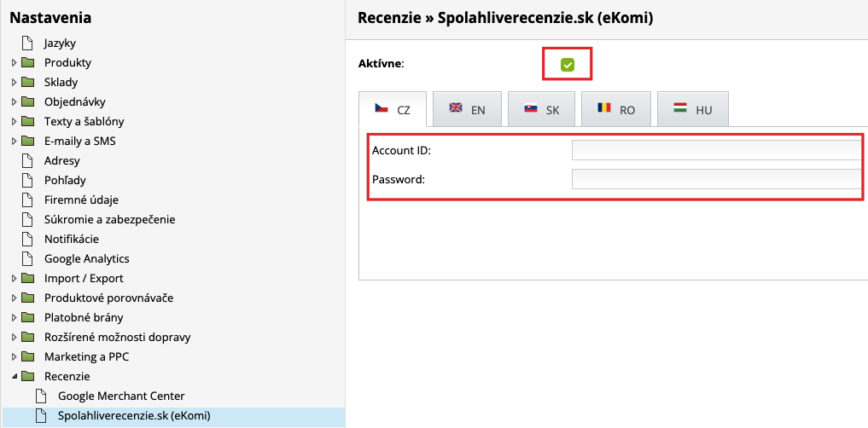
Task: Click the E-maily a SMS folder icon
Action: tap(27, 141)
